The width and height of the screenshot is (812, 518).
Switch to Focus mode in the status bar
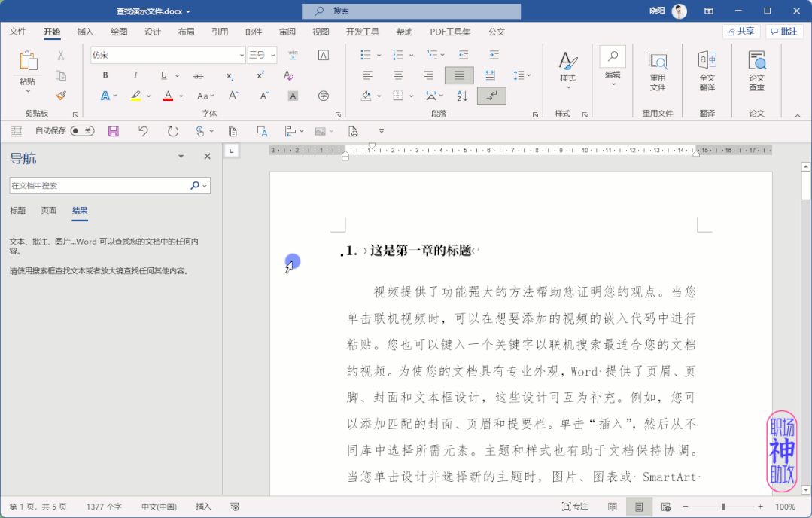(x=575, y=507)
